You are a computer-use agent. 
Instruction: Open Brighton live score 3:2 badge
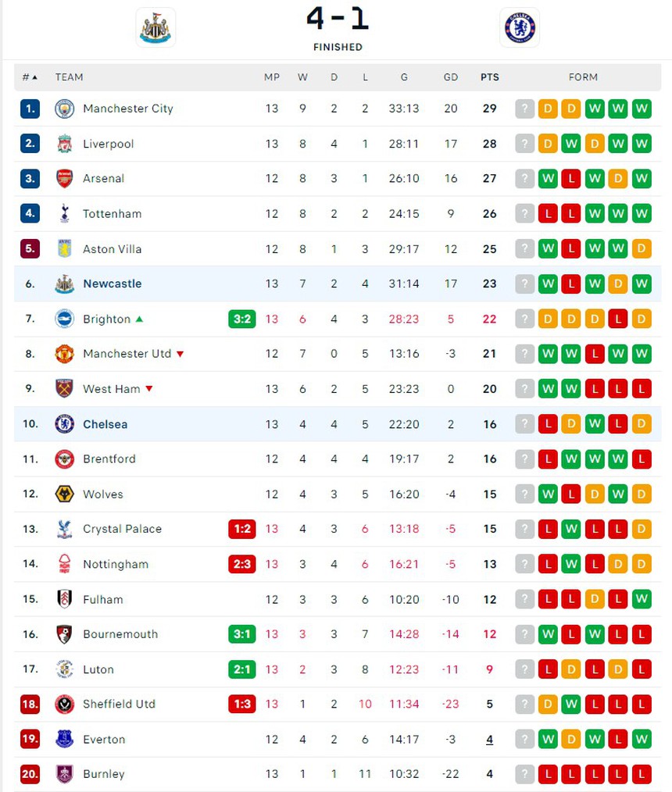pyautogui.click(x=242, y=319)
